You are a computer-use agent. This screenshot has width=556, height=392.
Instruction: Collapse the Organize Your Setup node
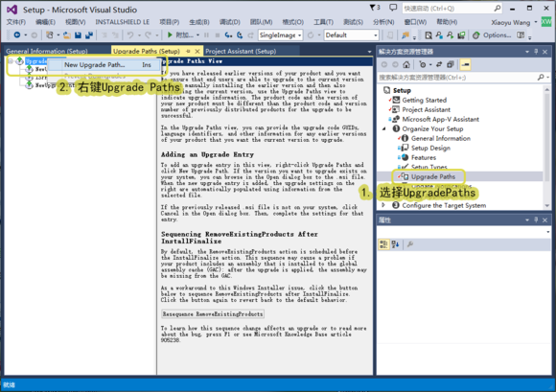[384, 129]
